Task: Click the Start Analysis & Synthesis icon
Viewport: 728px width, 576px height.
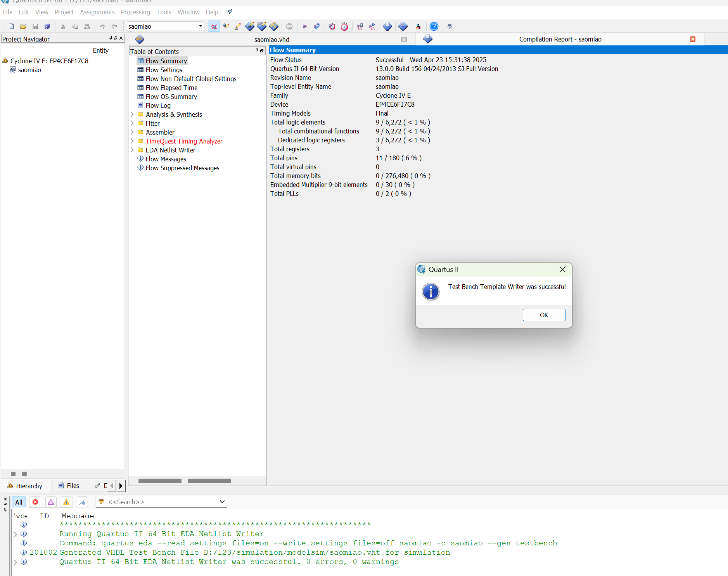Action: click(317, 26)
